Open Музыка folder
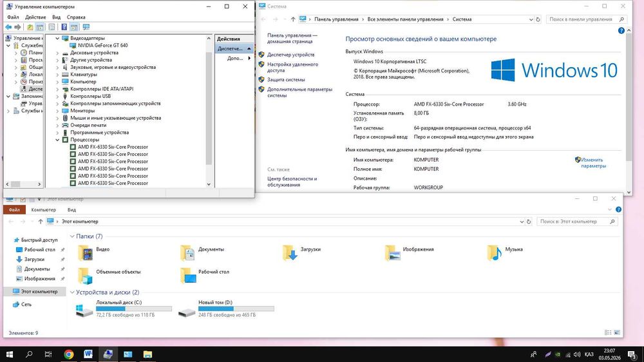This screenshot has width=644, height=362. (x=505, y=252)
